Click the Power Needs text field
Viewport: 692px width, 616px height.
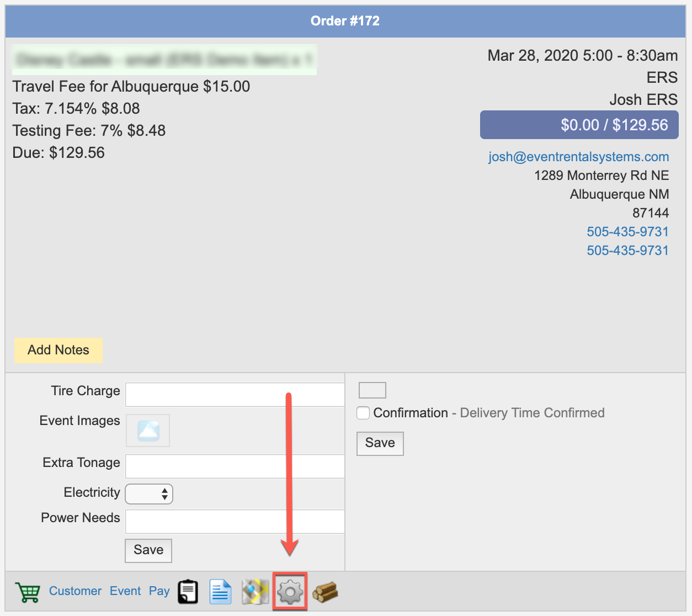pos(235,521)
